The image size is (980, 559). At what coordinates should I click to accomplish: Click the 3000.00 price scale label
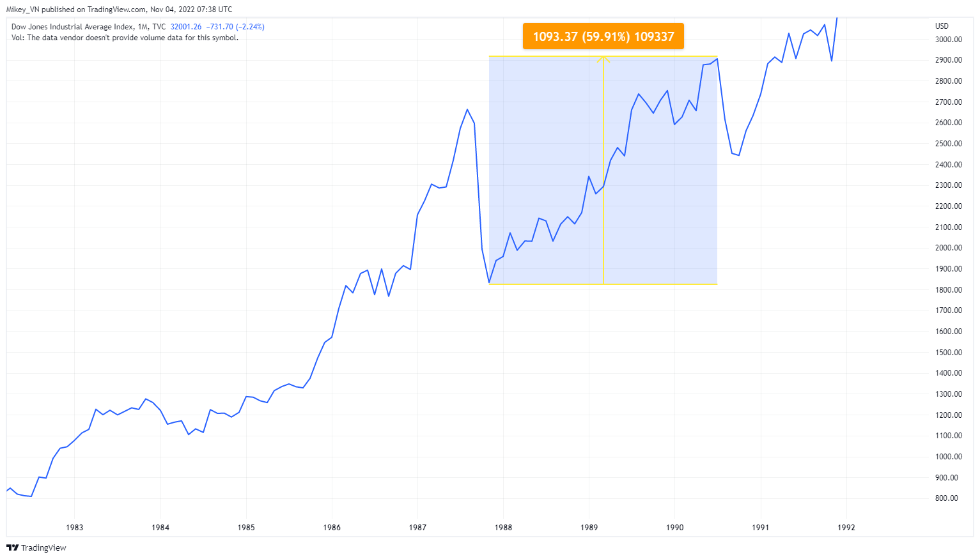(948, 40)
